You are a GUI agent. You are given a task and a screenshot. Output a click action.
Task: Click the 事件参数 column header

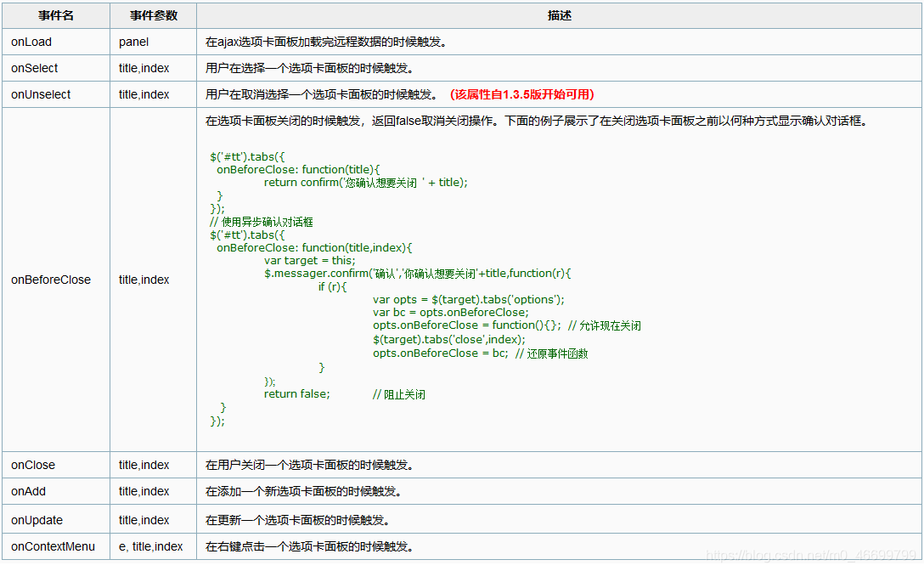click(x=153, y=15)
